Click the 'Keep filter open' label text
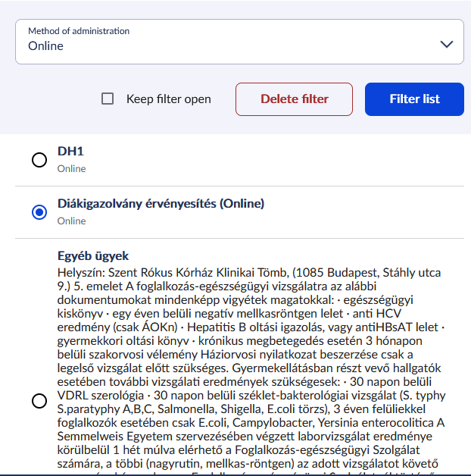Viewport: 471px width, 476px height. click(x=168, y=99)
